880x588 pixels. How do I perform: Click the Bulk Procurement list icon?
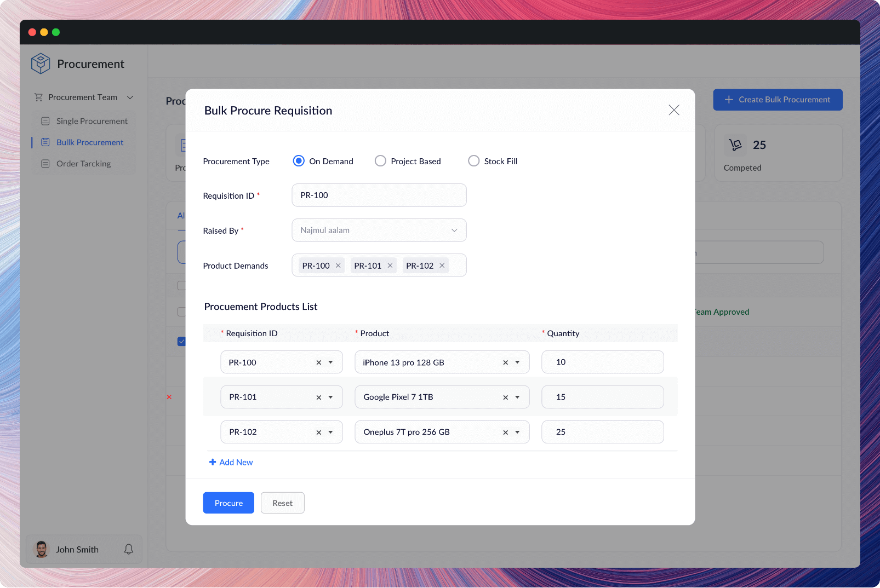click(x=45, y=142)
